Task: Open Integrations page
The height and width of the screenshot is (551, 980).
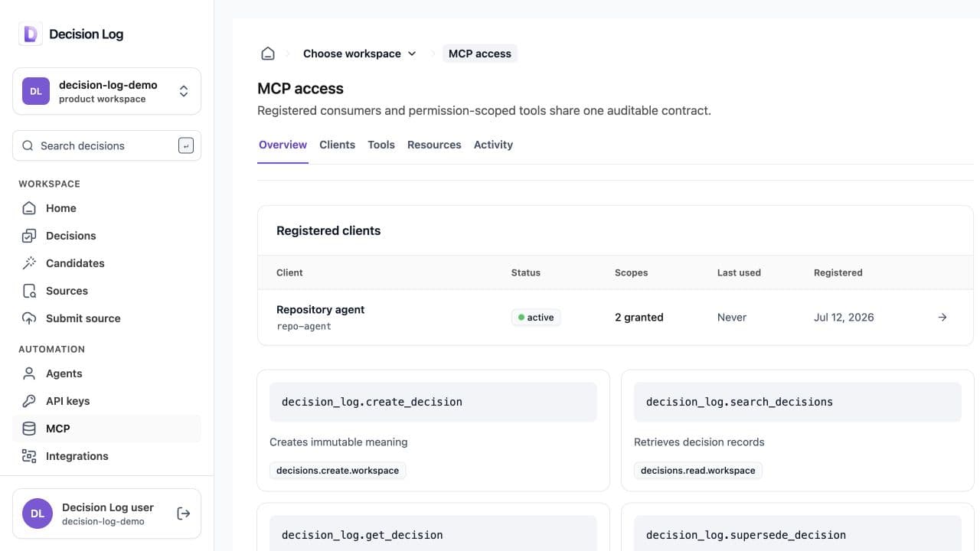Action: 106,456
